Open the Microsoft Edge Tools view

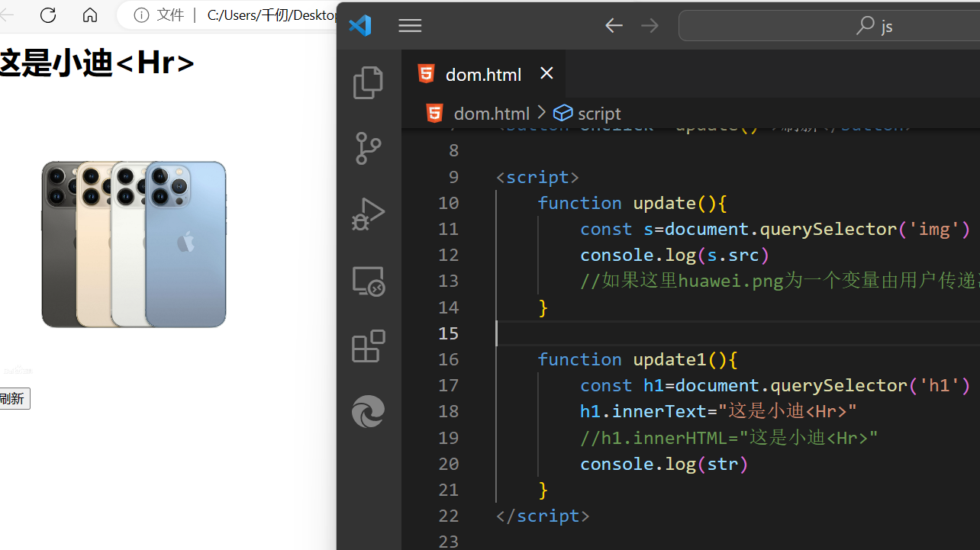(368, 412)
